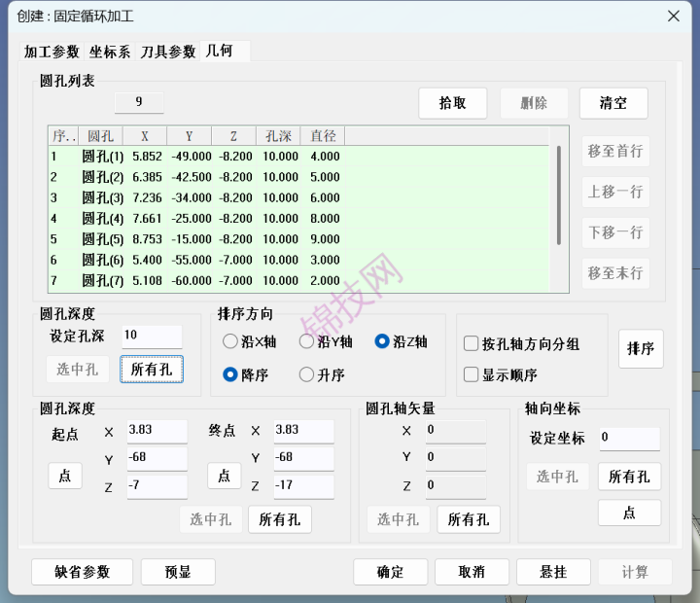Select row 圆孔(1) in the list
Screen dimensions: 700x603
point(298,157)
